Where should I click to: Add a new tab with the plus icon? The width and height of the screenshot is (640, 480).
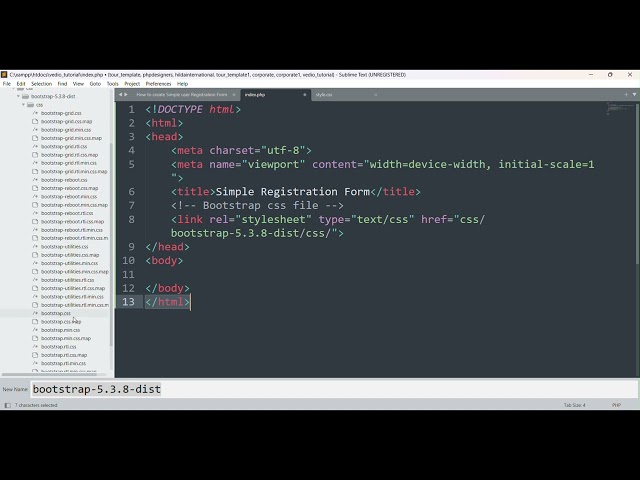coord(626,95)
